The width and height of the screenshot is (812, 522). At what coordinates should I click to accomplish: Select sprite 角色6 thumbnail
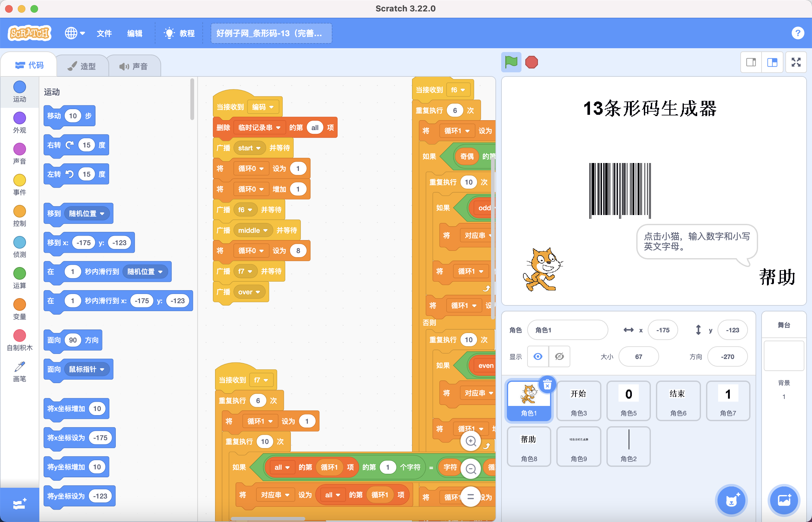point(678,401)
